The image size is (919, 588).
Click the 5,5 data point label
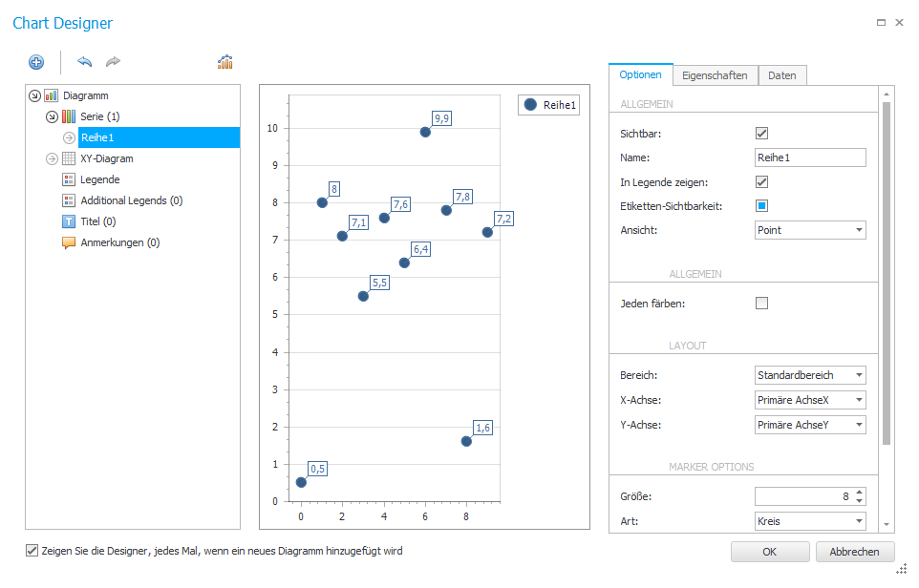pyautogui.click(x=380, y=283)
